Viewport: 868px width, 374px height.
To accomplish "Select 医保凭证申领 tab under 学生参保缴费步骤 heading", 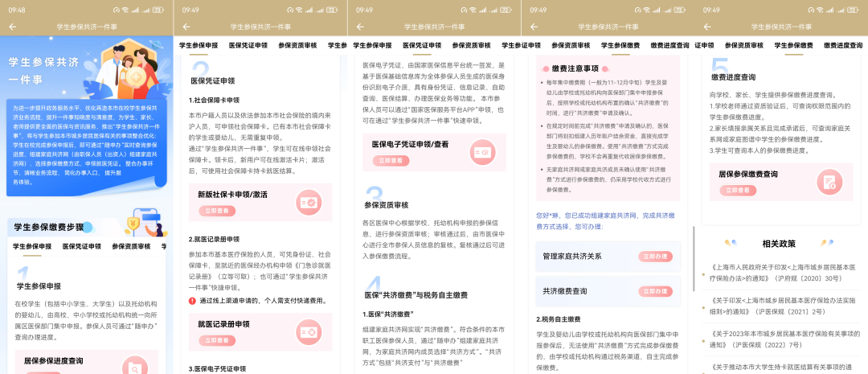I will coord(81,246).
